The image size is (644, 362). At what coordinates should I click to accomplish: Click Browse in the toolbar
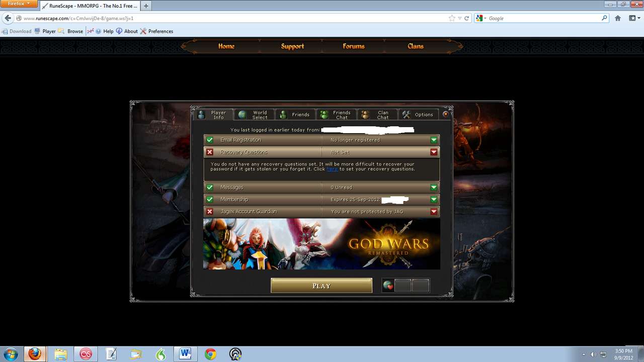[71, 31]
